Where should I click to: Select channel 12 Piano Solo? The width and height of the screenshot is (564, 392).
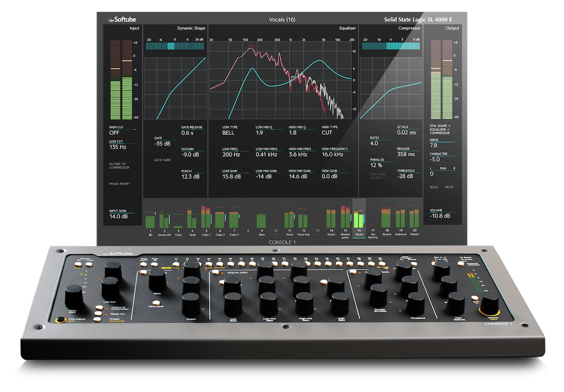coord(304,221)
